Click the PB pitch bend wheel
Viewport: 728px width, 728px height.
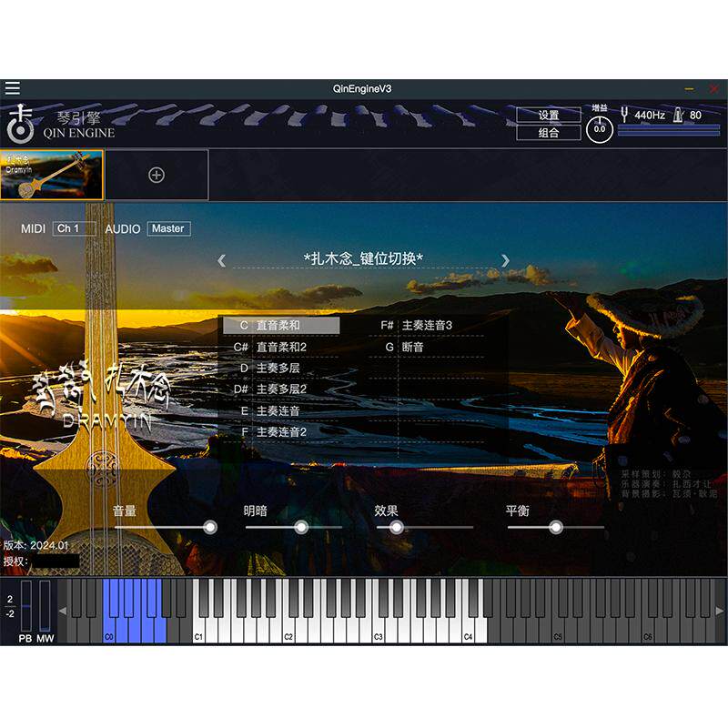click(x=26, y=605)
